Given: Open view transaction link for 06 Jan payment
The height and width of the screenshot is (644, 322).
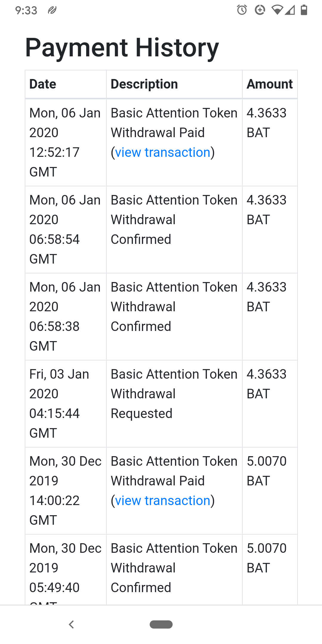Looking at the screenshot, I should pos(163,152).
